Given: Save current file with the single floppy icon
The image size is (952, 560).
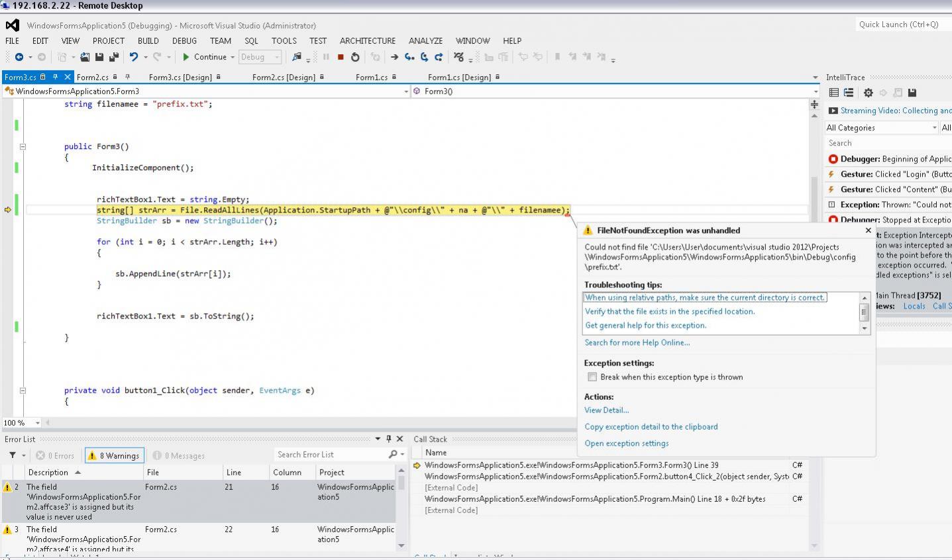Looking at the screenshot, I should click(99, 57).
